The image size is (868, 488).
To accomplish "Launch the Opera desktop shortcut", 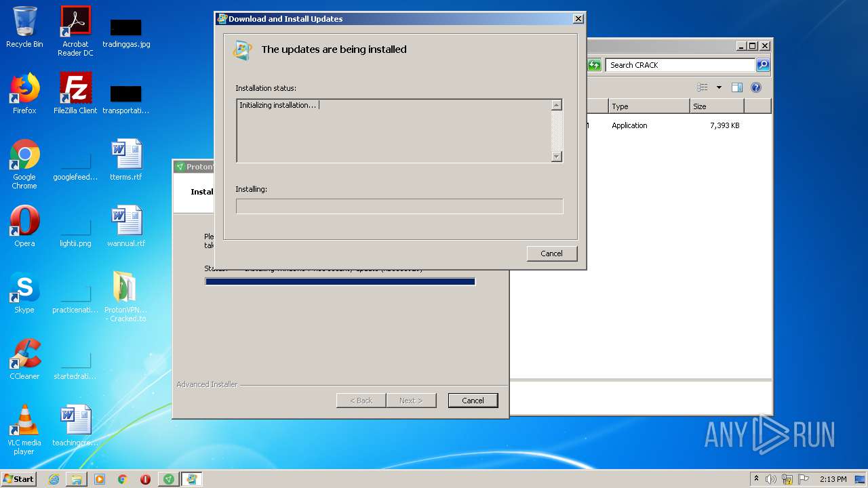I will point(24,226).
